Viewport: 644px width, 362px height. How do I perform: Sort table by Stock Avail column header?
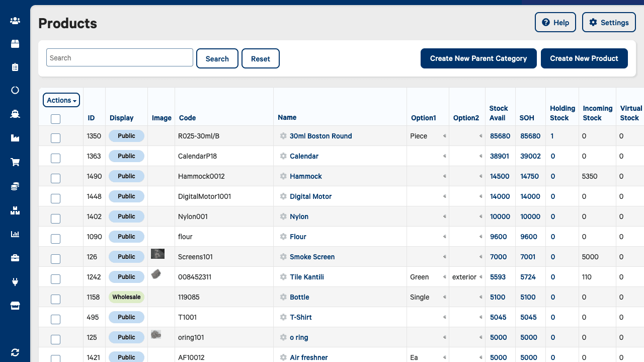coord(499,113)
